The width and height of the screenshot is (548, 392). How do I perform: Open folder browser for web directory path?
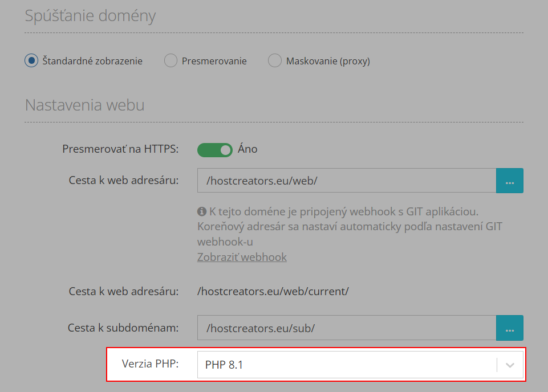pyautogui.click(x=510, y=181)
